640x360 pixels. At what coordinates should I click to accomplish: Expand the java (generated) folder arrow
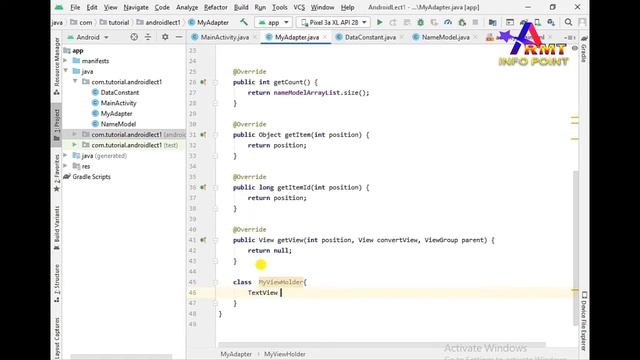coord(65,156)
